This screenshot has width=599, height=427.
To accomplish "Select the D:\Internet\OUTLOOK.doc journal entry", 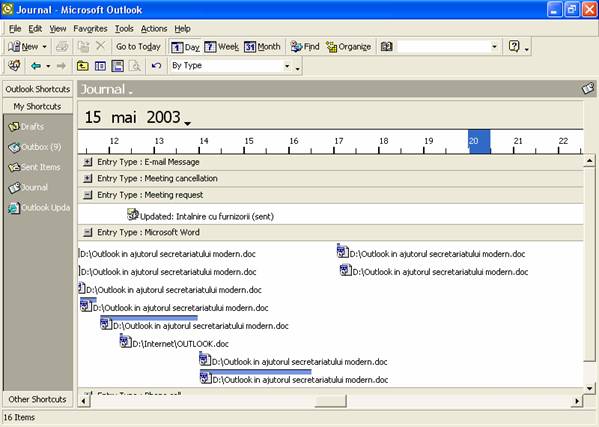I will (x=174, y=343).
